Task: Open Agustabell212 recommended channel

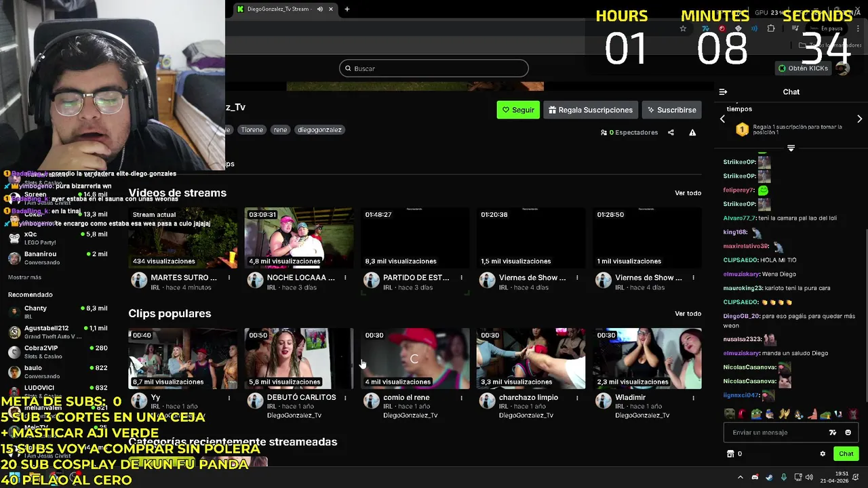Action: [58, 332]
